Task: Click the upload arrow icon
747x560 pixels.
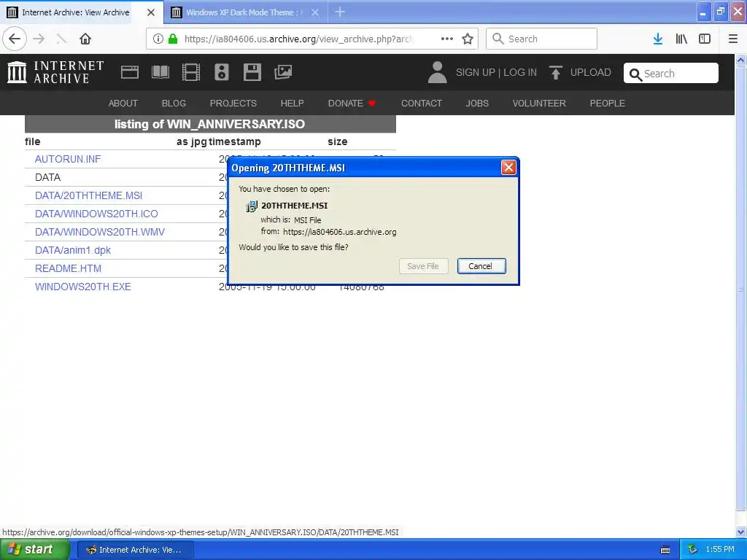Action: pos(555,72)
